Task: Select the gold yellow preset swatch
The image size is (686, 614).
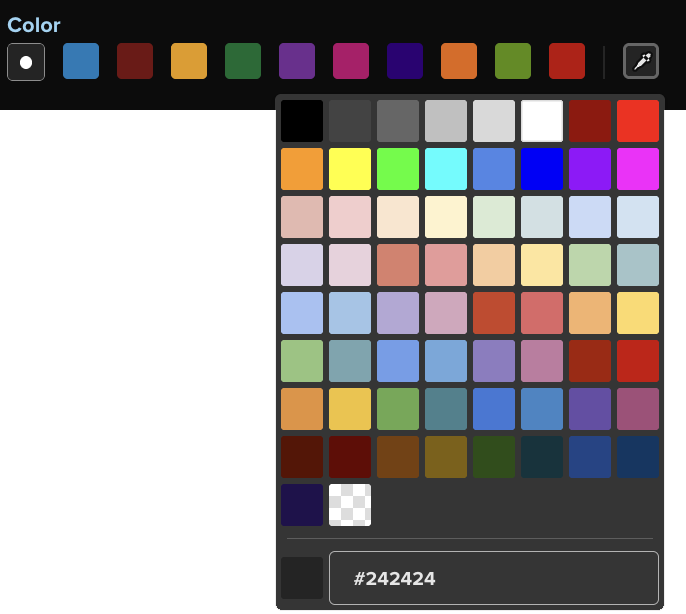Action: coord(189,61)
